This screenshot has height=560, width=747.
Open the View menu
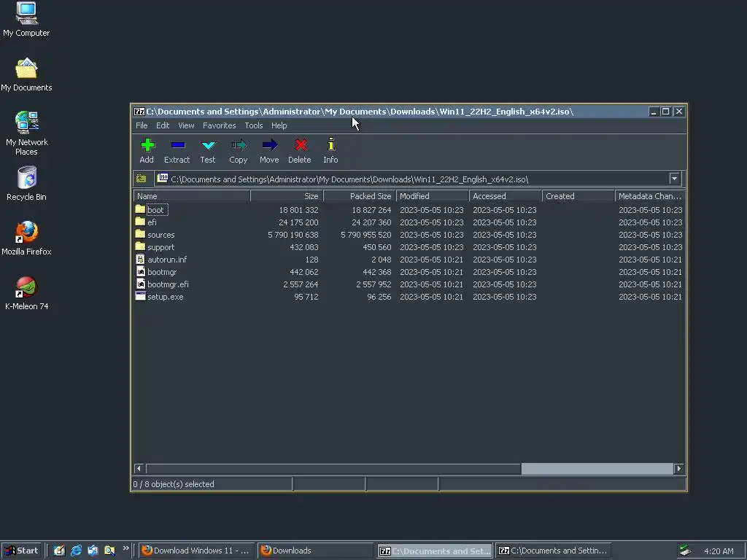point(186,125)
